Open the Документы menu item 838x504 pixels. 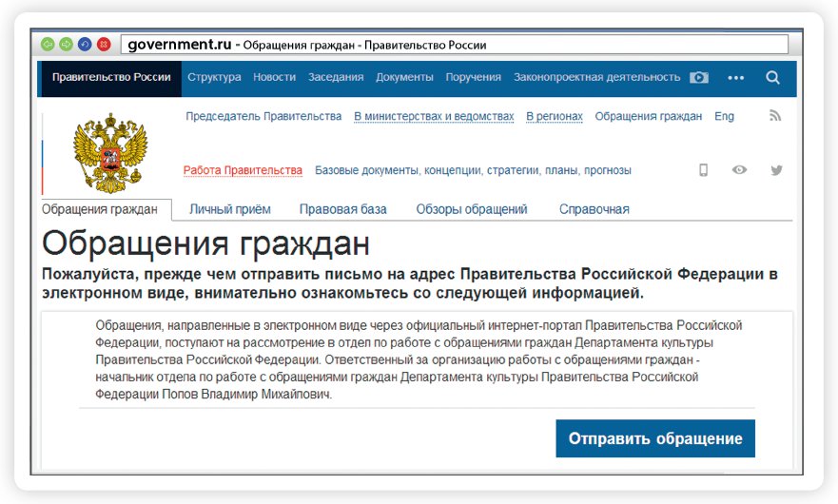[404, 77]
